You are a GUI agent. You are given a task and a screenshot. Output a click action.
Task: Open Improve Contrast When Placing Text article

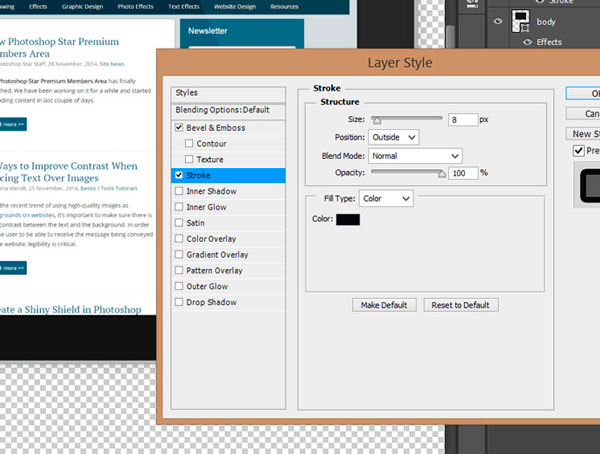[68, 172]
